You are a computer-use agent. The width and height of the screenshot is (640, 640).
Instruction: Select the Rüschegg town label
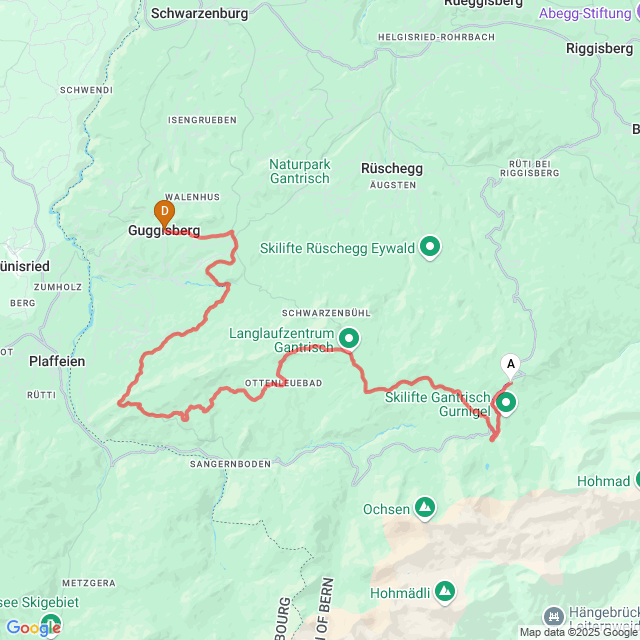(x=392, y=168)
